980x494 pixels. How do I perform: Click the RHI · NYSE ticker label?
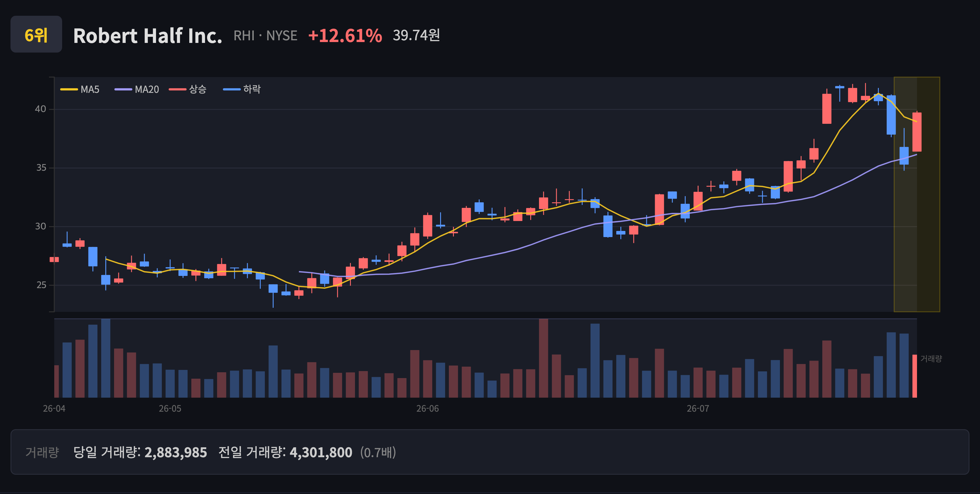point(265,36)
